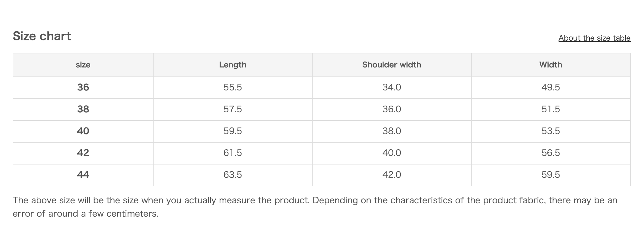Select the size 40 row label

click(83, 131)
